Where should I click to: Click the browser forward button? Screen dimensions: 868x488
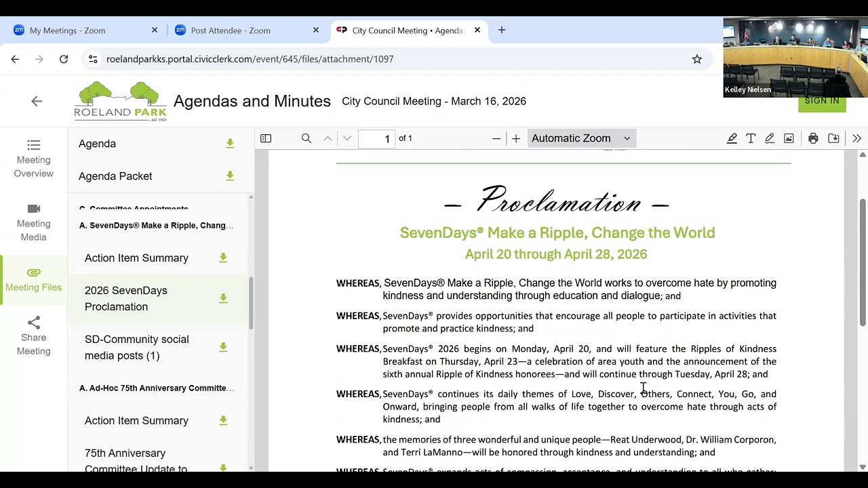39,59
